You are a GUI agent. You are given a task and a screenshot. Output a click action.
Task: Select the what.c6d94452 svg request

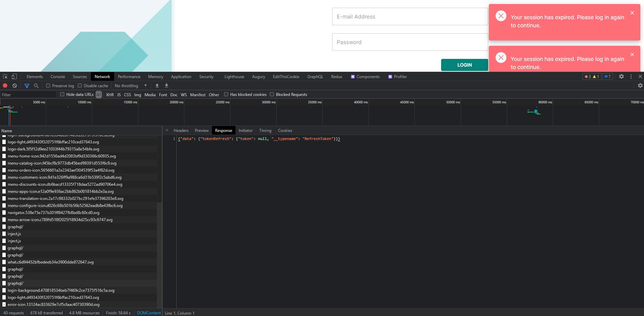[x=79, y=262]
